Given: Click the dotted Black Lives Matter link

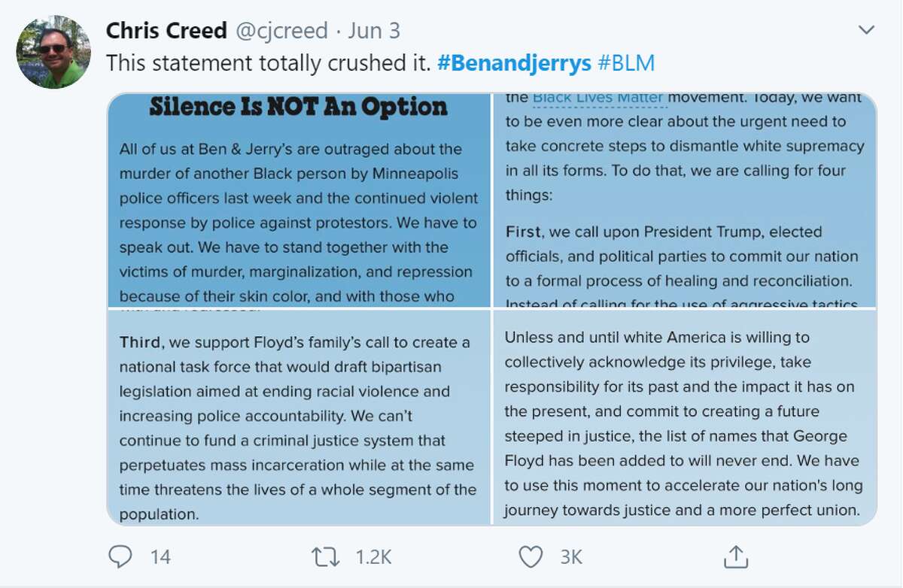Looking at the screenshot, I should click(598, 96).
